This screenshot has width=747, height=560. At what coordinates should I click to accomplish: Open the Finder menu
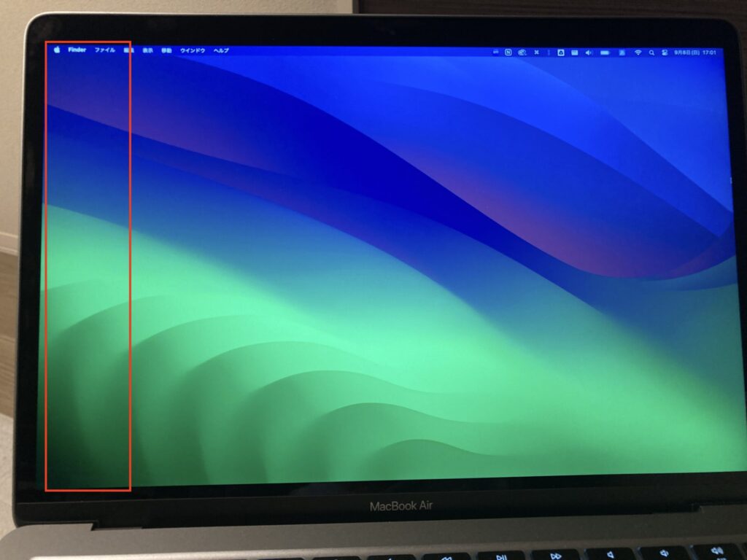tap(77, 50)
